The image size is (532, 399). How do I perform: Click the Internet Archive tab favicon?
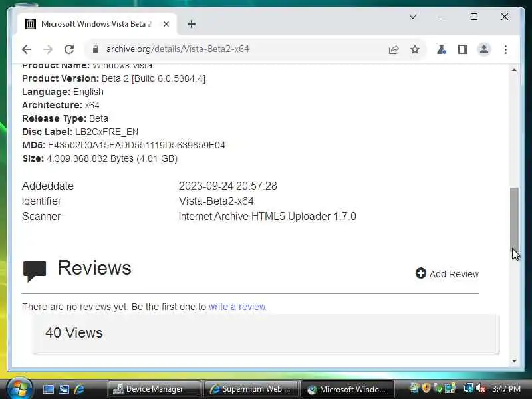click(30, 24)
